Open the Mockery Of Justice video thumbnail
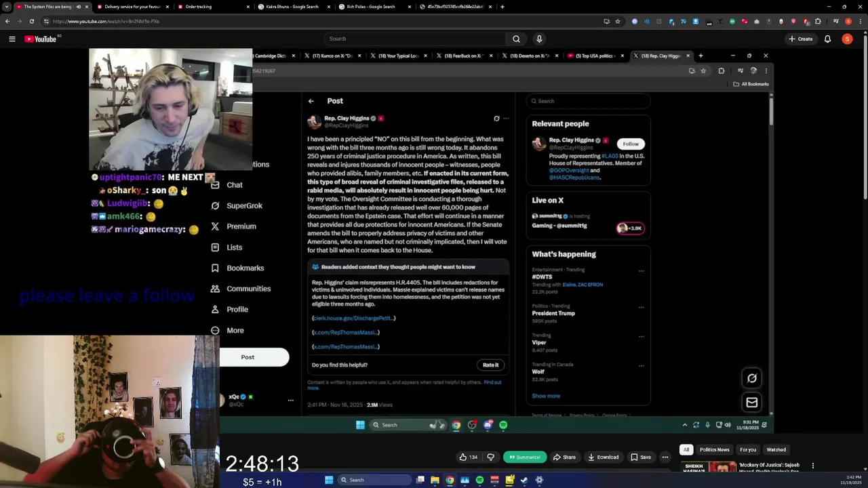 (x=709, y=468)
